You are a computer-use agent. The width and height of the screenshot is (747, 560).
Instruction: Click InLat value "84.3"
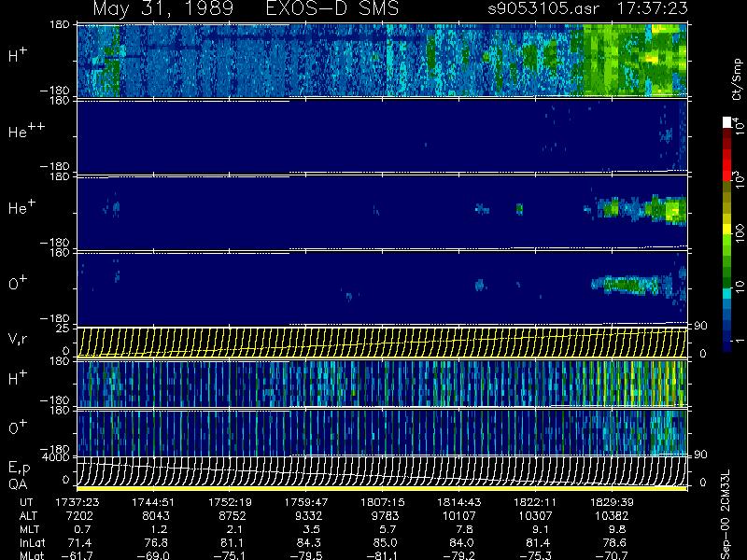(x=310, y=542)
